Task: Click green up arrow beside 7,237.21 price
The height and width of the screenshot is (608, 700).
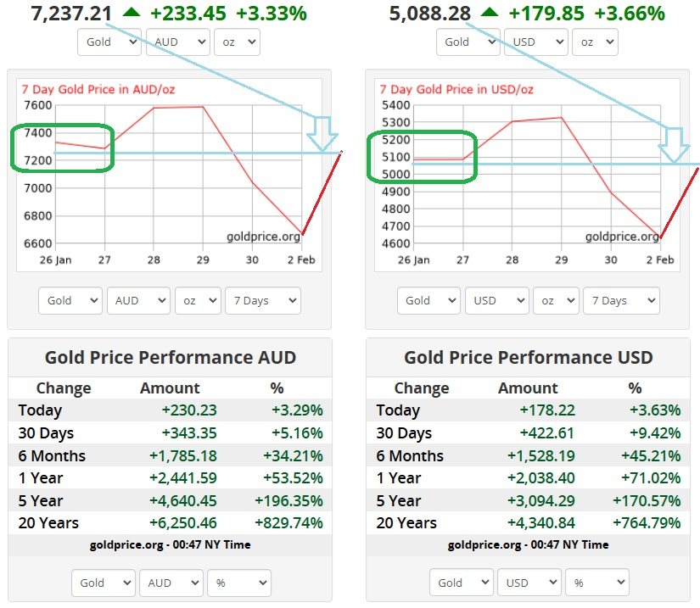Action: tap(131, 12)
